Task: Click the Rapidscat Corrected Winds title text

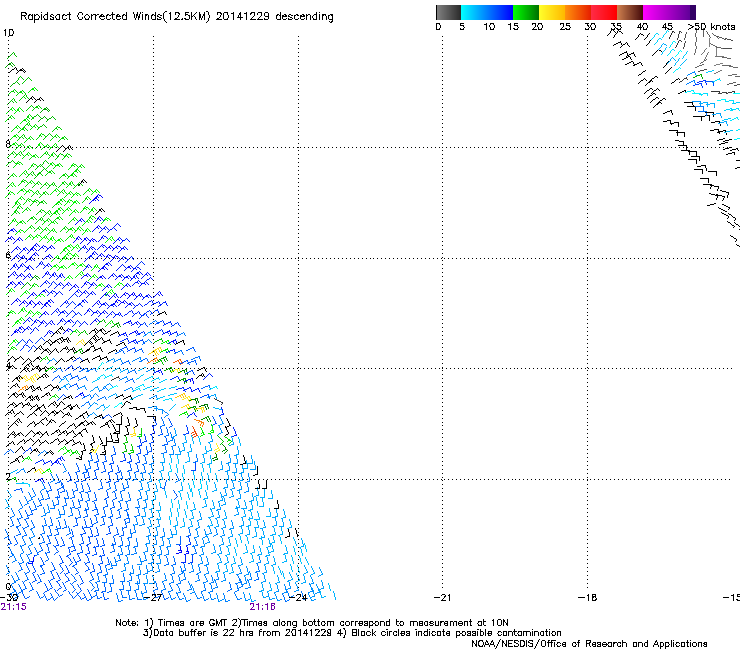Action: (177, 17)
